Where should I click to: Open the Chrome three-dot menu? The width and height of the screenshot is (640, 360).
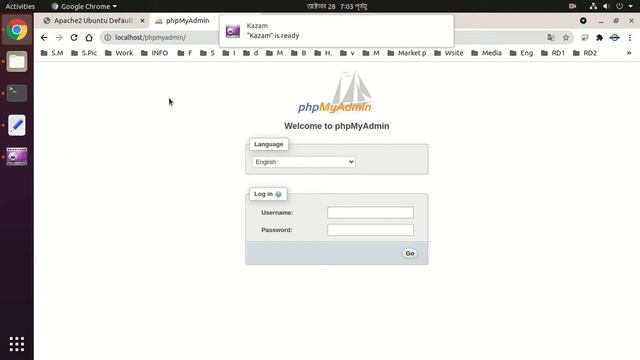630,38
